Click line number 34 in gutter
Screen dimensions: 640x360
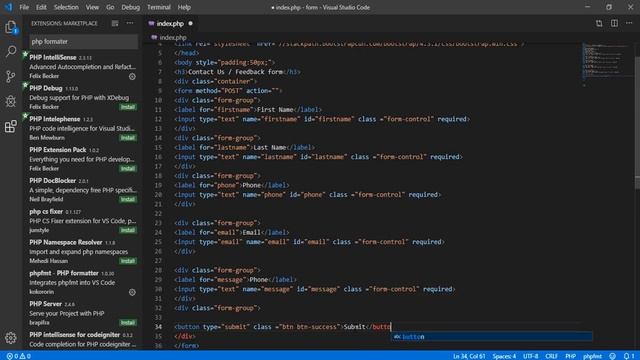tap(158, 327)
